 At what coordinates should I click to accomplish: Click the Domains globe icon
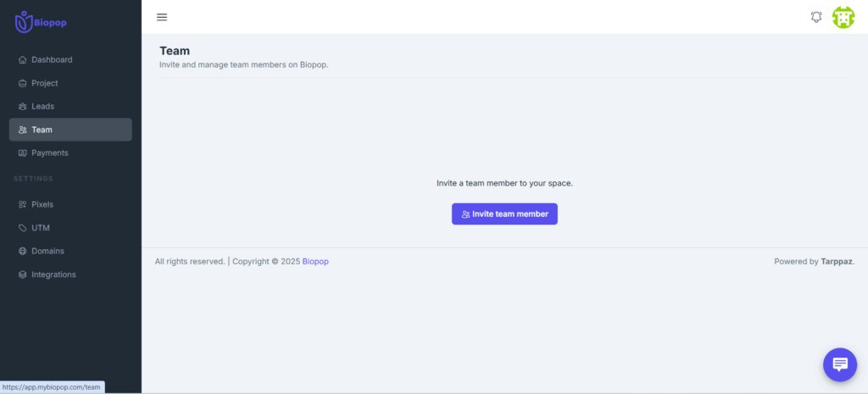[x=23, y=252]
